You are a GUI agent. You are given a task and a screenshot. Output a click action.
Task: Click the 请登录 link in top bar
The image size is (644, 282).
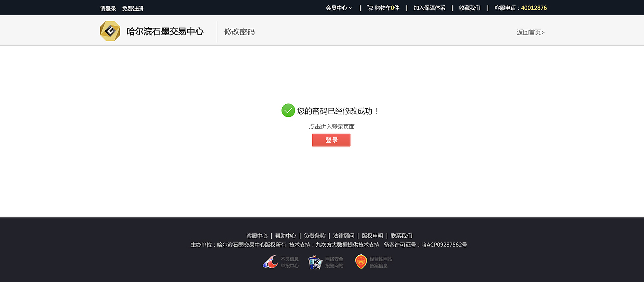coord(108,8)
